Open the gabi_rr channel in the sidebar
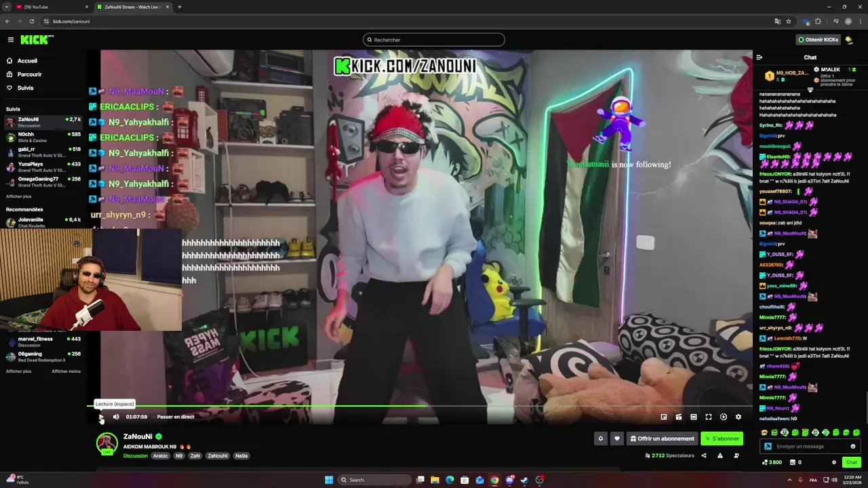The height and width of the screenshot is (488, 868). [x=43, y=152]
